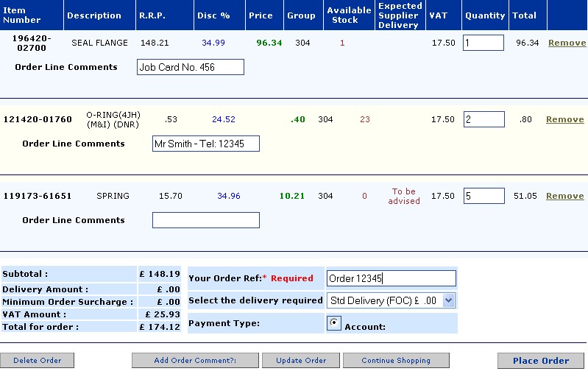The image size is (588, 374).
Task: Open the delivery required dropdown
Action: (449, 300)
